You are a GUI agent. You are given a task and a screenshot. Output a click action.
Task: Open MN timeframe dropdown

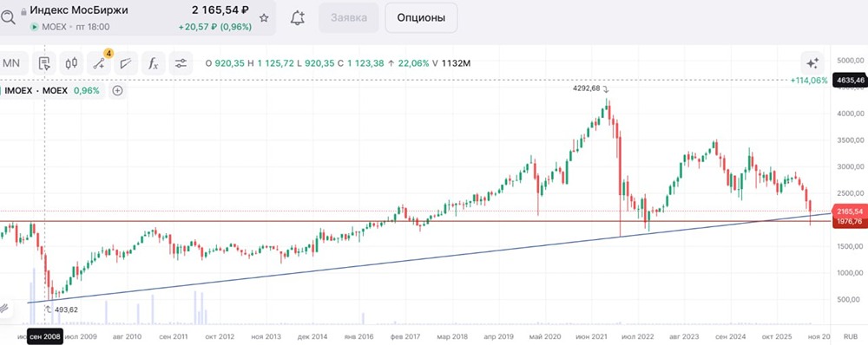pyautogui.click(x=12, y=63)
